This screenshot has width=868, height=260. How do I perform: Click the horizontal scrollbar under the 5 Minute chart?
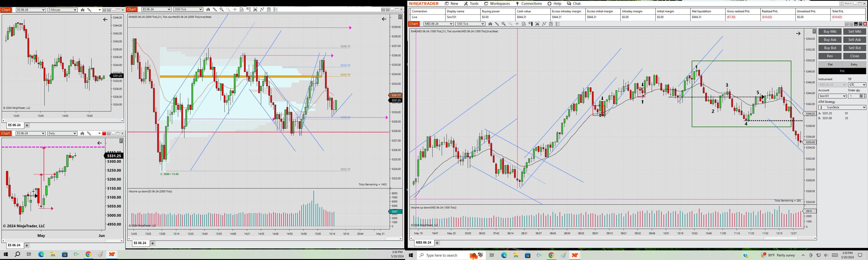(62, 120)
